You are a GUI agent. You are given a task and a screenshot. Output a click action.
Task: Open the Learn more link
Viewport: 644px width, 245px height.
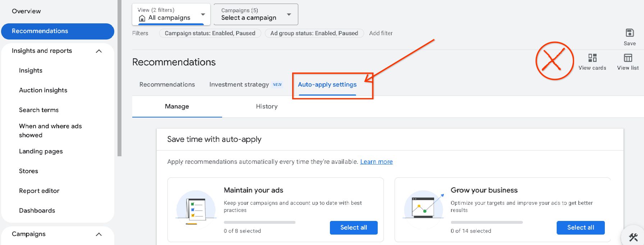click(376, 162)
